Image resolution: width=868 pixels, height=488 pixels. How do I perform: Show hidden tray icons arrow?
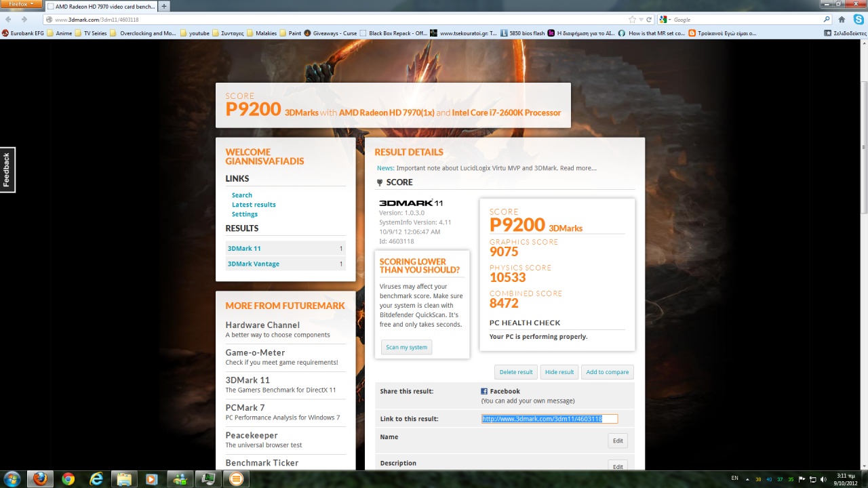point(747,479)
